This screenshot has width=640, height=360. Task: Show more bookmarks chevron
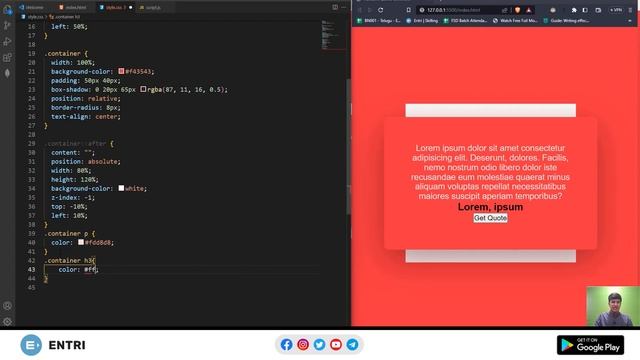click(630, 20)
